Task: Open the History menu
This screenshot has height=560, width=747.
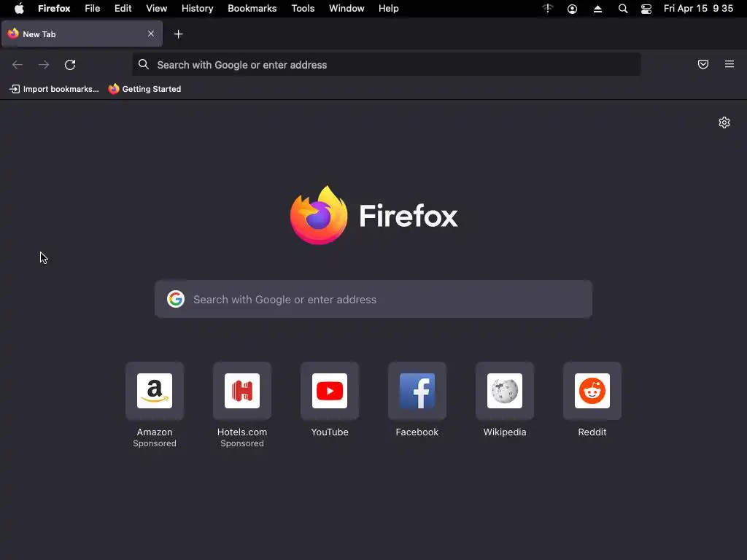Action: tap(197, 9)
